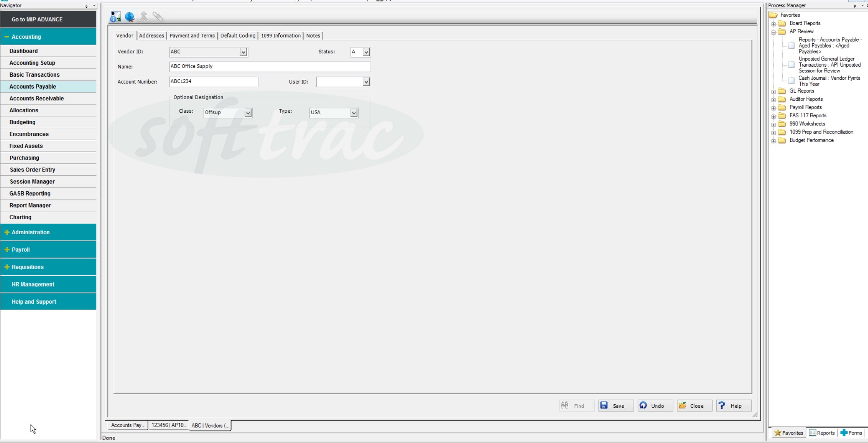Pin the Navigator panel
The width and height of the screenshot is (868, 443).
tap(87, 6)
